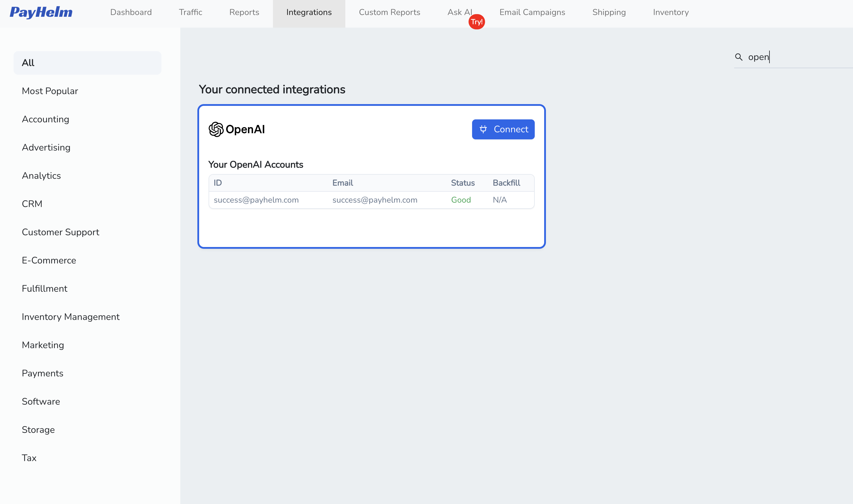Select the Tax category

pyautogui.click(x=29, y=458)
